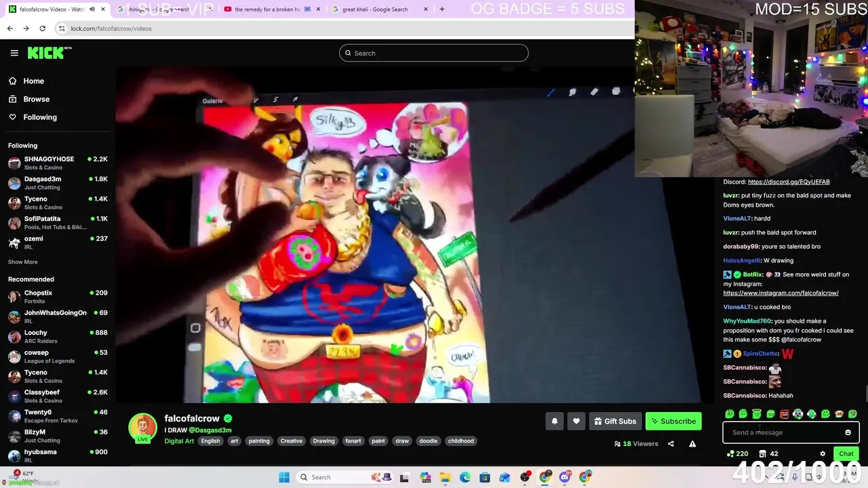Open a new browser tab
The width and height of the screenshot is (868, 488).
[x=442, y=9]
